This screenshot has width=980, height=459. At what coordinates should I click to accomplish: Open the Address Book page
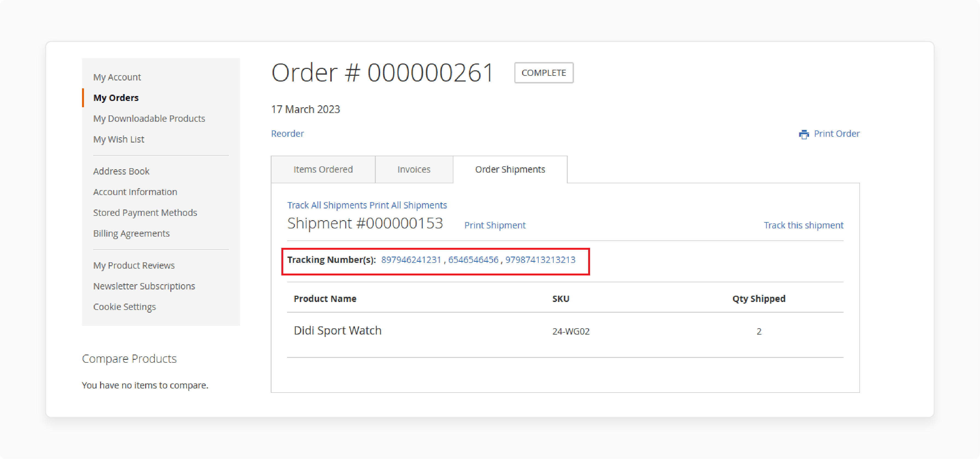121,171
